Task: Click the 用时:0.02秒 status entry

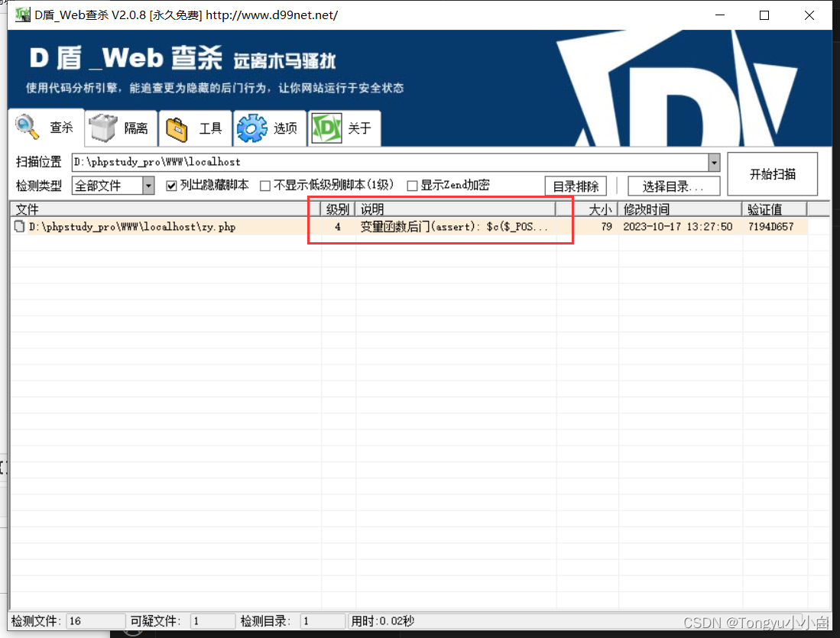Action: pos(382,621)
